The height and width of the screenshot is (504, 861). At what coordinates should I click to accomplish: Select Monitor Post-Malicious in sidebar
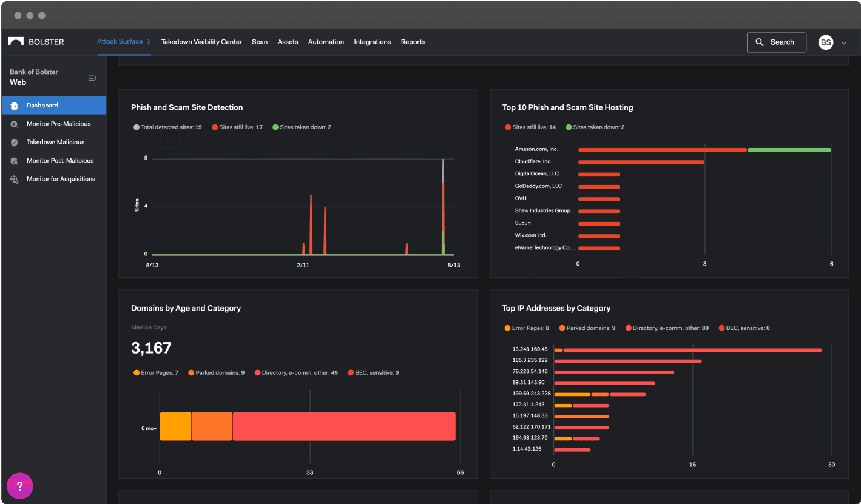pos(54,161)
